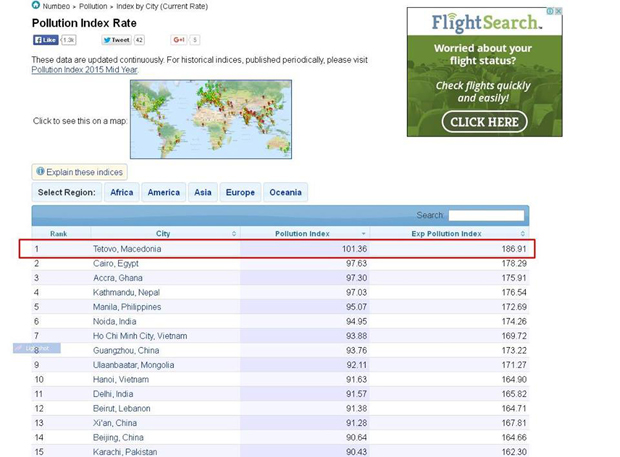
Task: Open the FlightSearch ad logo
Action: tap(486, 23)
